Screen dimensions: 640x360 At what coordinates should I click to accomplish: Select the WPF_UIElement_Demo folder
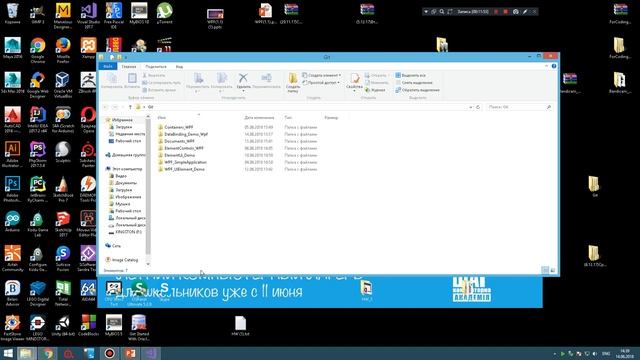[x=184, y=169]
